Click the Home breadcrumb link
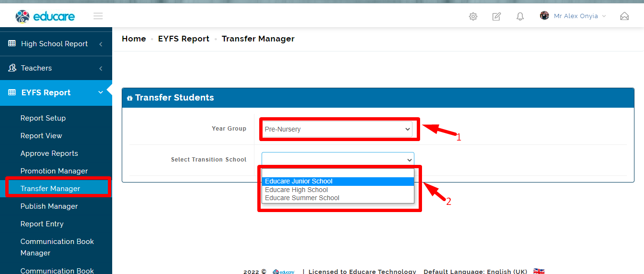The image size is (644, 274). 134,39
